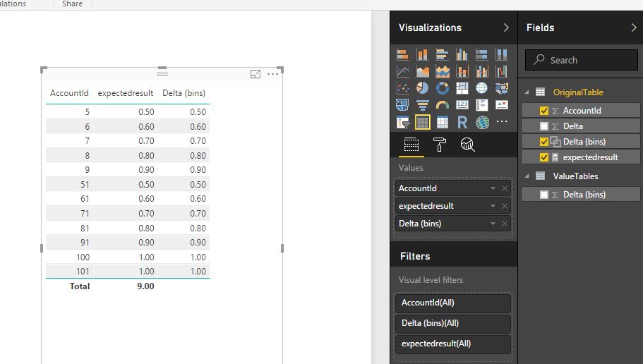Screen dimensions: 643x364
Task: Select the Donut chart visualization
Action: [442, 88]
